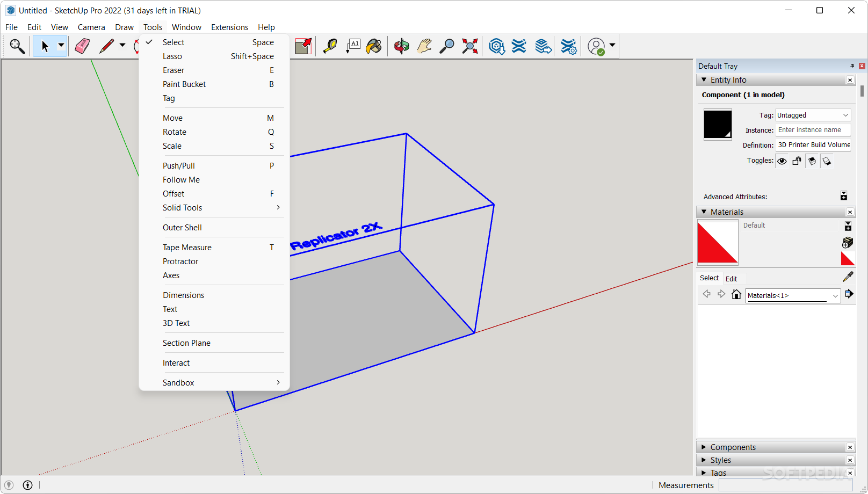Open the materials Details flyout arrow icon

(849, 294)
